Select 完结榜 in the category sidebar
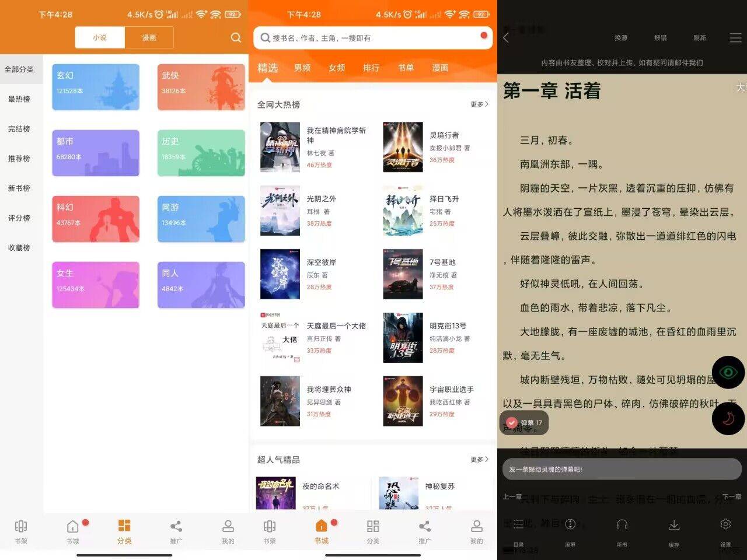This screenshot has height=560, width=747. tap(19, 129)
